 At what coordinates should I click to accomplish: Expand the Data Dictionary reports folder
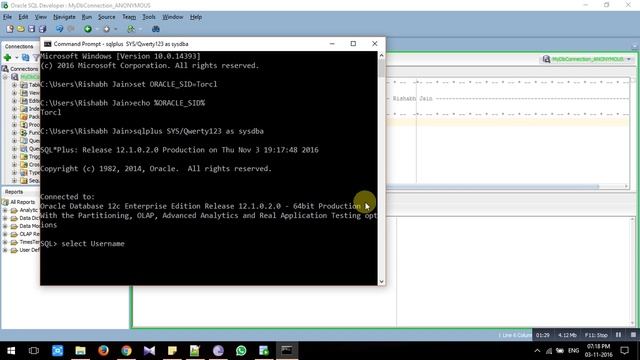pos(5,218)
